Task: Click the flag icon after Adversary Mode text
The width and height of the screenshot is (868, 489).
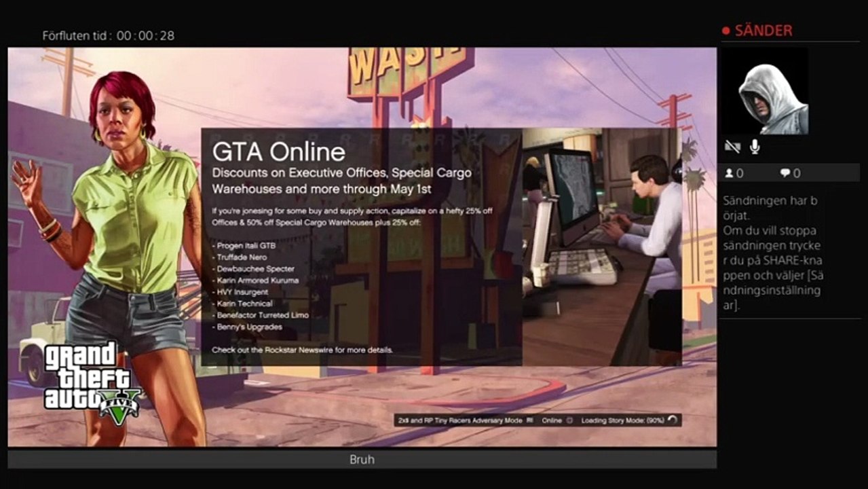Action: pyautogui.click(x=530, y=420)
